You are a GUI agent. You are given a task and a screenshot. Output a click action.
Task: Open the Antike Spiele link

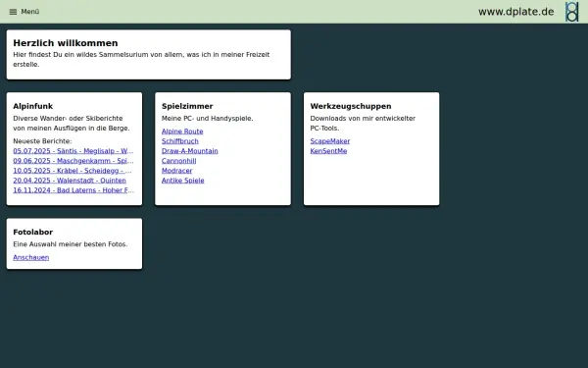[x=183, y=181]
